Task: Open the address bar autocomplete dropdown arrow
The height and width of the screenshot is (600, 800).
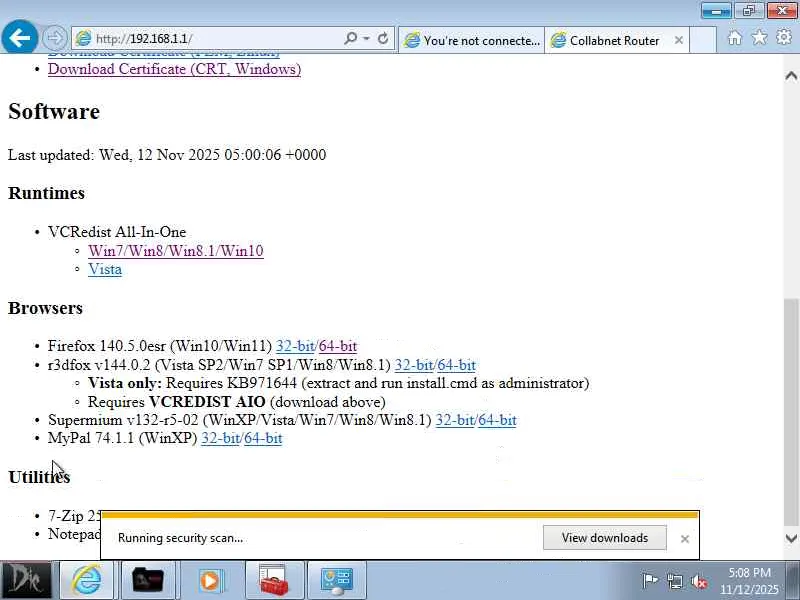Action: [x=366, y=38]
